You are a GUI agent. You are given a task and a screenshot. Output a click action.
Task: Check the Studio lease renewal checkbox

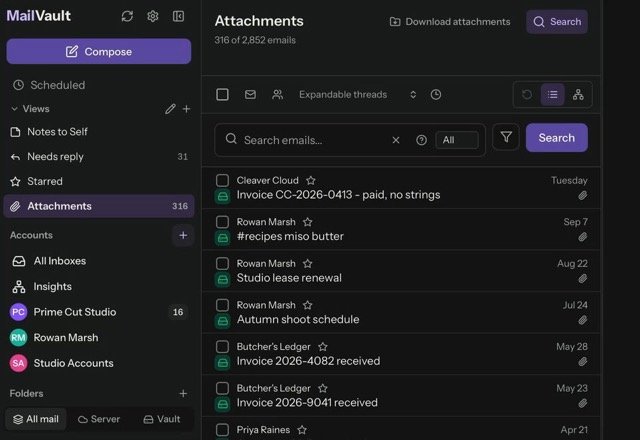[x=222, y=264]
